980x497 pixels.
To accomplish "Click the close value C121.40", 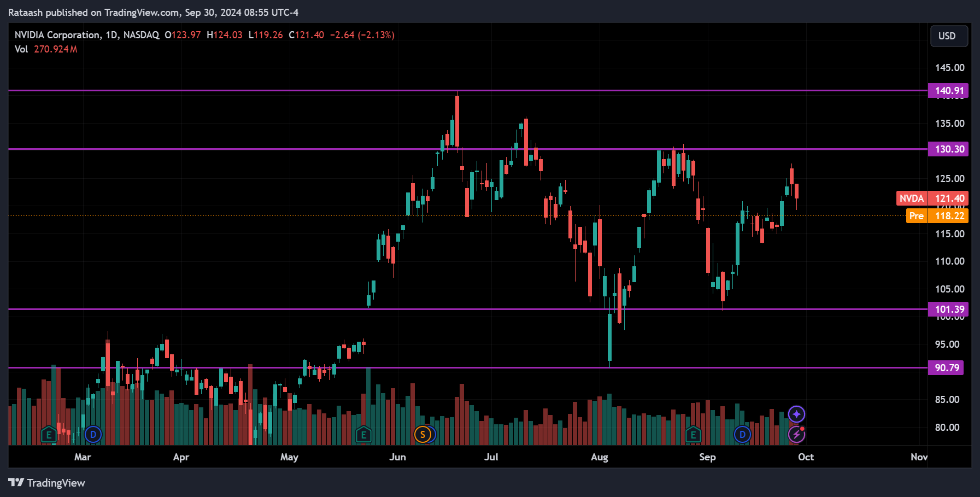I will [306, 35].
